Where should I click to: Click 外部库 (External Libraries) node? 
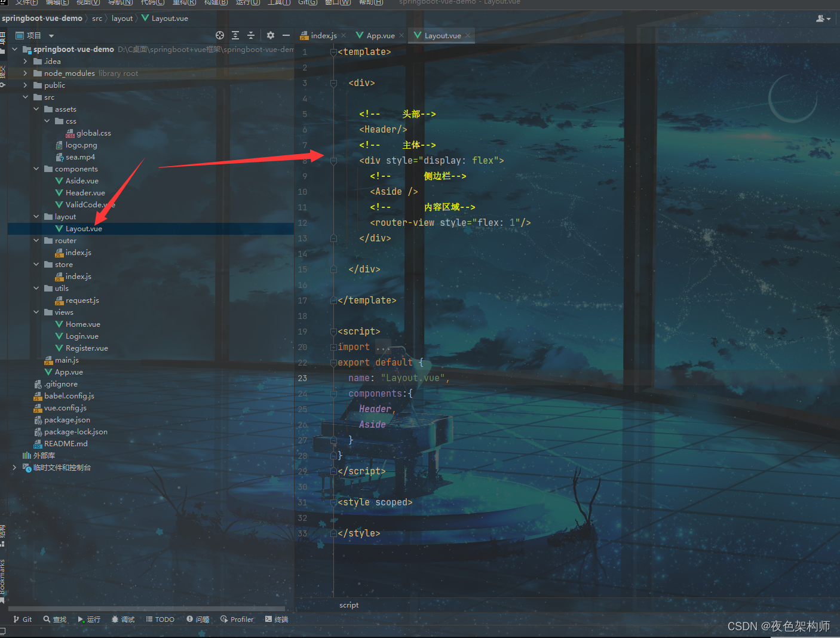[39, 456]
